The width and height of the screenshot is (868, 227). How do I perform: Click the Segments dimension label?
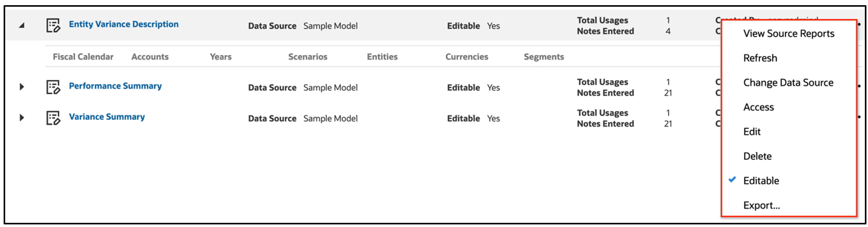point(543,57)
